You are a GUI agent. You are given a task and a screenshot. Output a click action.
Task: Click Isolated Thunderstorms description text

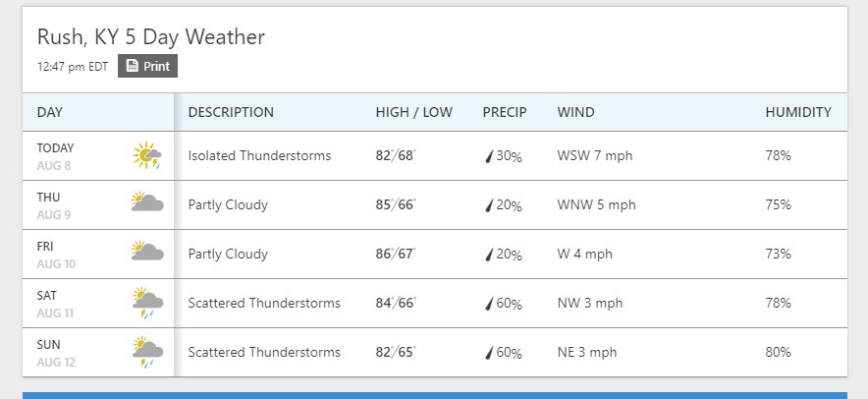(x=259, y=155)
